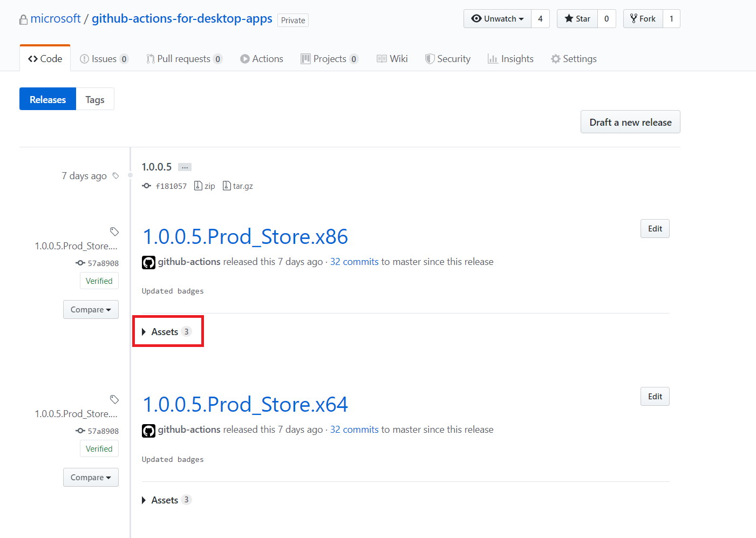
Task: Open github-actions author link under x86 release
Action: click(x=189, y=262)
